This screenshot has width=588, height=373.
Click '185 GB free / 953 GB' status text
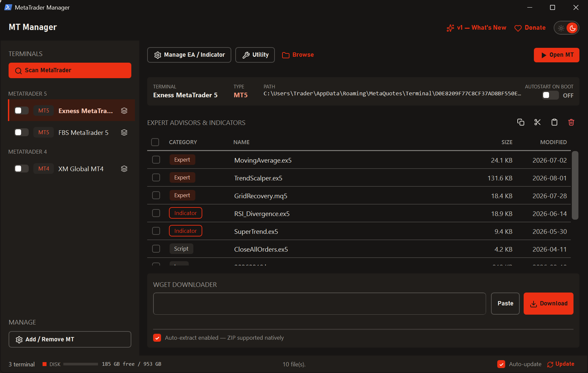tap(131, 364)
